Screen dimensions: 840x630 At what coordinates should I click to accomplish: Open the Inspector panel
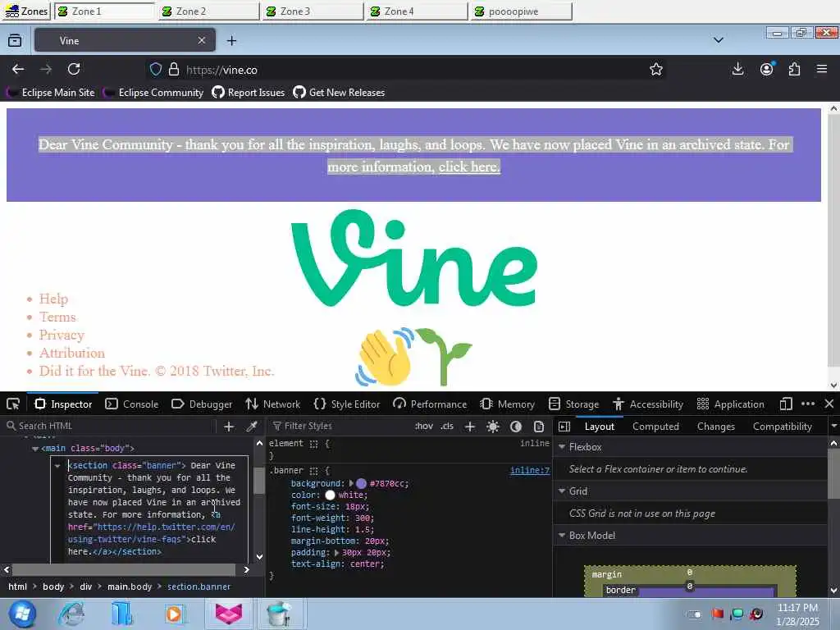pyautogui.click(x=63, y=404)
